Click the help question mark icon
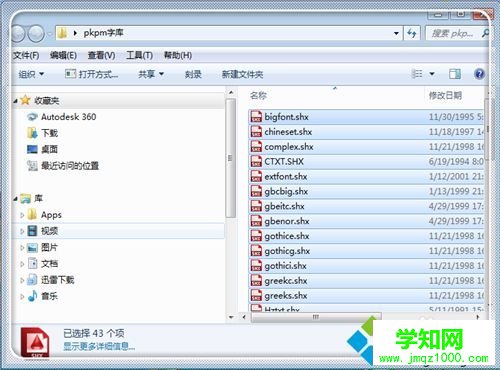500x370 pixels. coord(479,74)
